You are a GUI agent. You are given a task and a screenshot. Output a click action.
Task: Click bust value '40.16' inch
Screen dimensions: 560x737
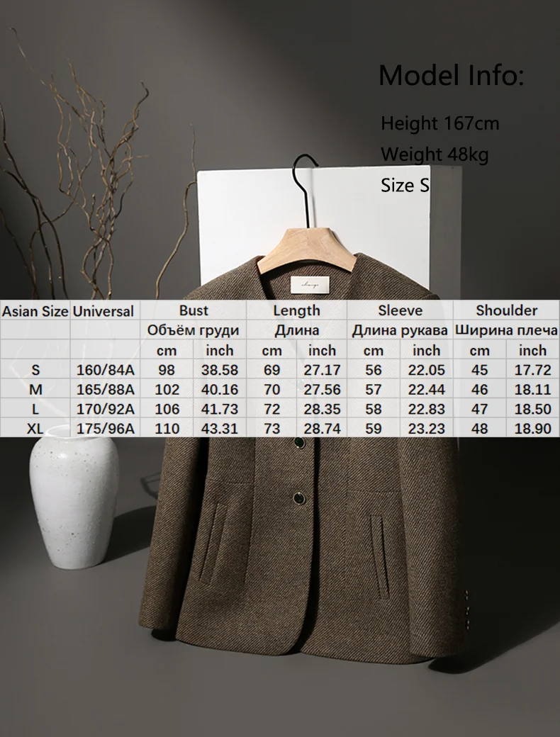220,390
